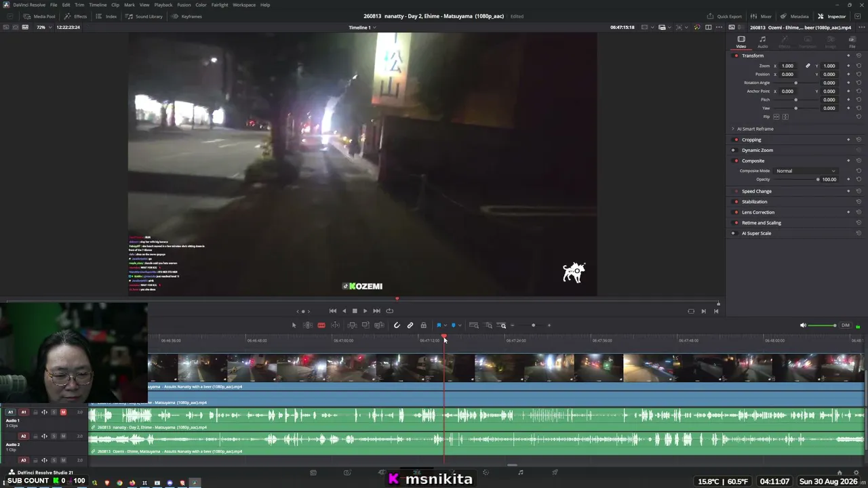Click the speaker volume icon
The image size is (868, 488).
803,325
